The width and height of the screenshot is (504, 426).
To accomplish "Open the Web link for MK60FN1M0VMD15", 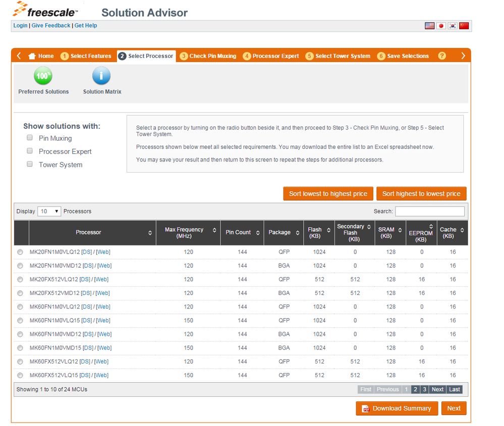I will tap(104, 348).
